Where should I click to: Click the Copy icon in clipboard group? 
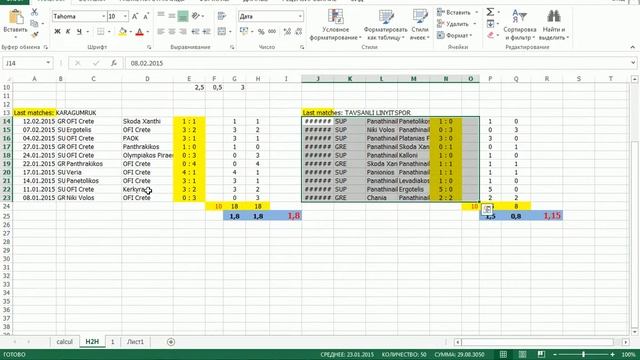pos(35,24)
